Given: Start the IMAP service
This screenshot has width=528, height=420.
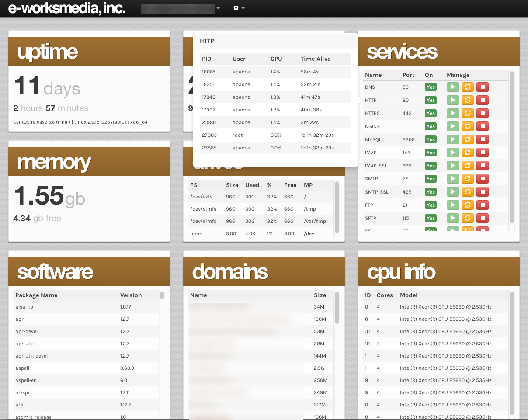Looking at the screenshot, I should (x=453, y=153).
